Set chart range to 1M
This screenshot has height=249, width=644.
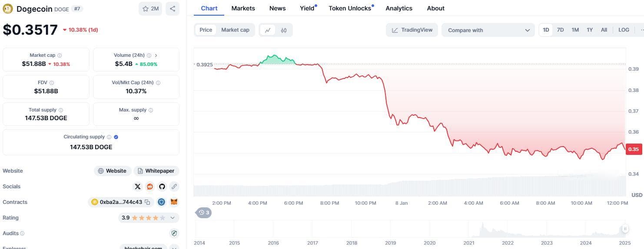pyautogui.click(x=575, y=30)
